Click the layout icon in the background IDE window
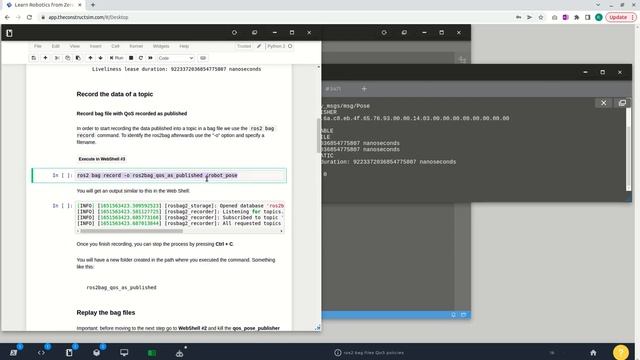Image resolution: width=640 pixels, height=360 pixels. coord(462,60)
